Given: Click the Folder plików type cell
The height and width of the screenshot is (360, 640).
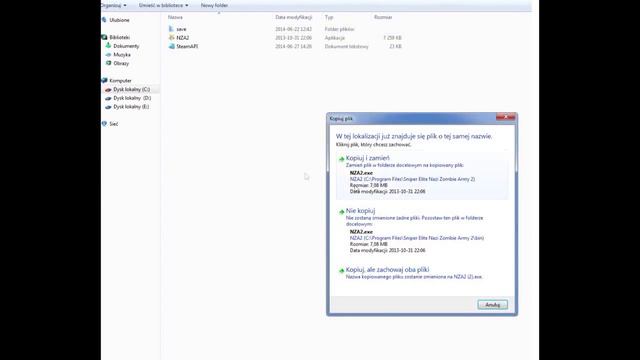Looking at the screenshot, I should pyautogui.click(x=340, y=29).
